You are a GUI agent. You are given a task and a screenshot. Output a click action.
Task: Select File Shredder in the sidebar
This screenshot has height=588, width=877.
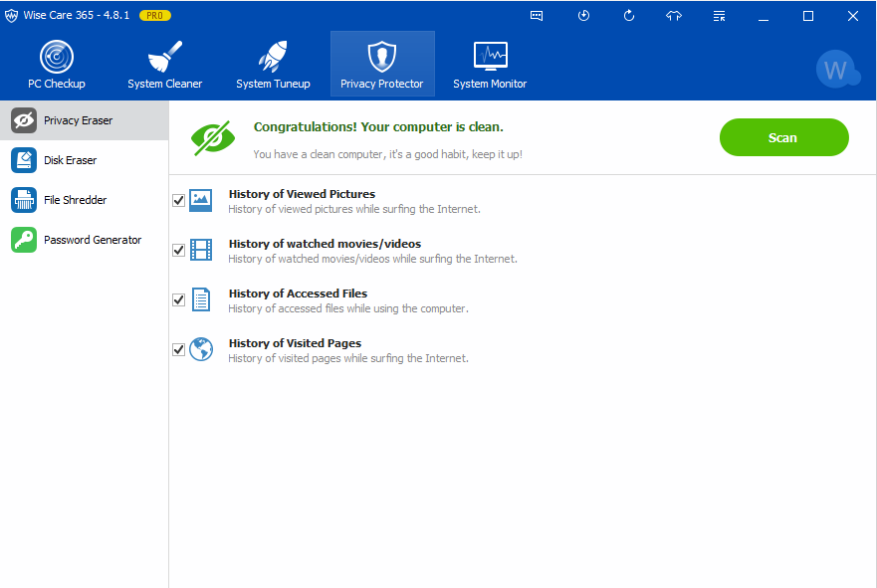(84, 200)
